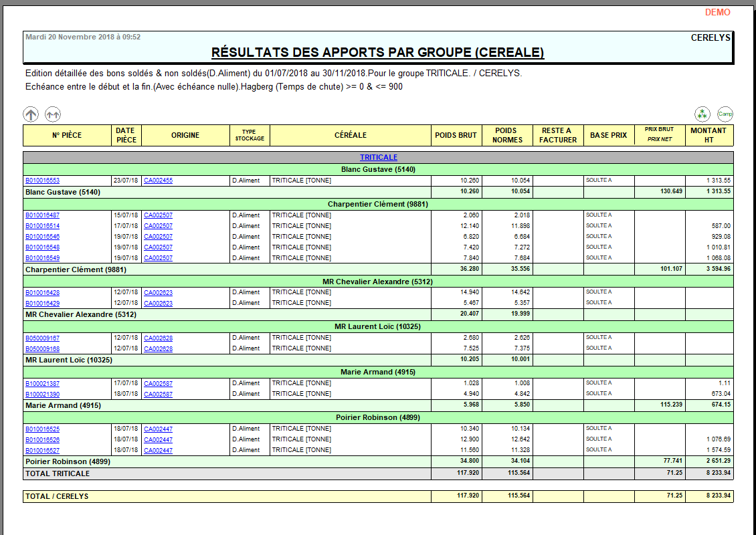Click the red DEMO label
This screenshot has height=535, width=756.
717,13
